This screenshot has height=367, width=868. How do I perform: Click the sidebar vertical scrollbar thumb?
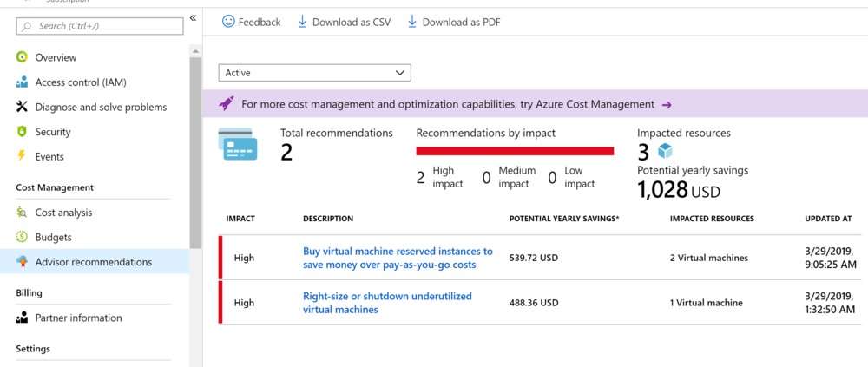[194, 152]
